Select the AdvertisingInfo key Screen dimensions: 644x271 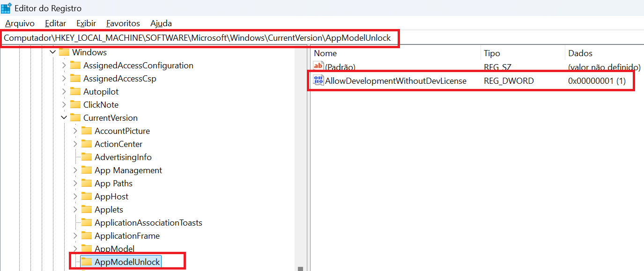coord(123,157)
